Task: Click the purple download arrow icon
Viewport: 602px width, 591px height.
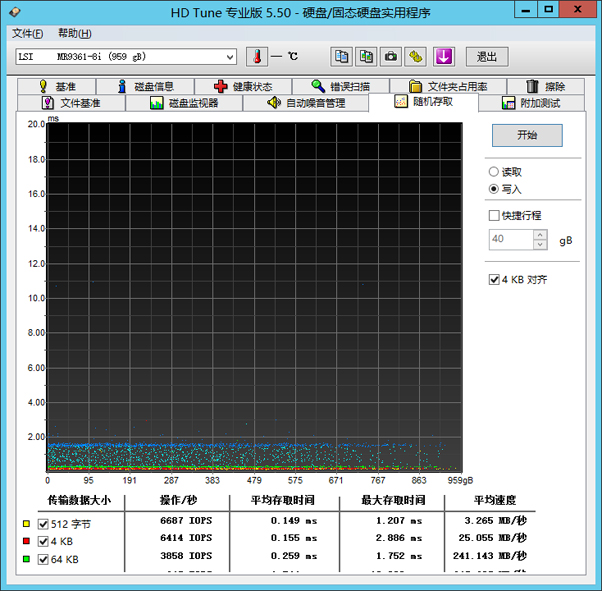Action: pos(444,57)
